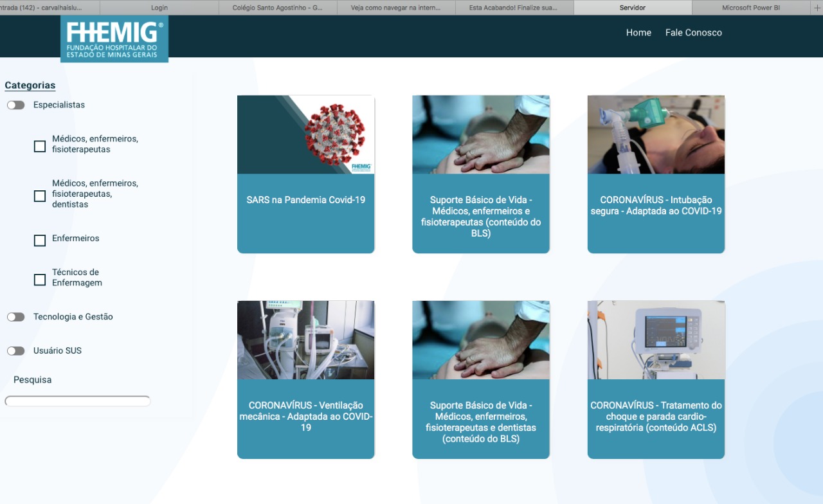Open Suporte Básico de Vida dentistas course title
This screenshot has height=504, width=823.
pyautogui.click(x=481, y=422)
